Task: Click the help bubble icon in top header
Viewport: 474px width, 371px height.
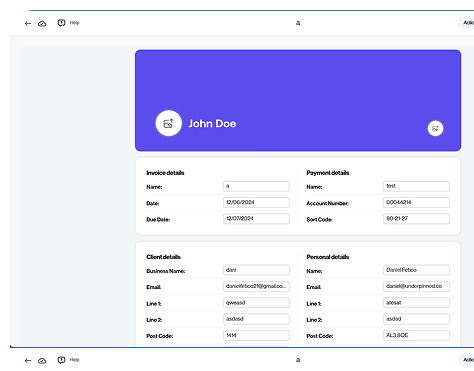Action: (61, 23)
